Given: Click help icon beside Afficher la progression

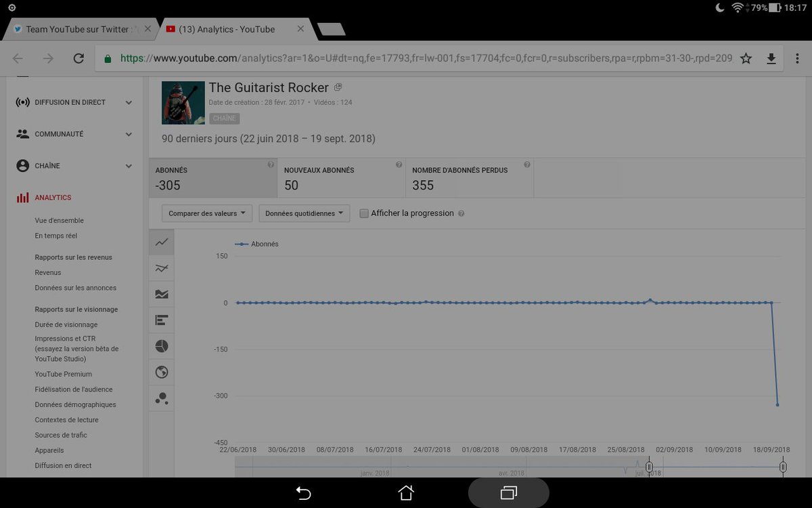Looking at the screenshot, I should (461, 213).
